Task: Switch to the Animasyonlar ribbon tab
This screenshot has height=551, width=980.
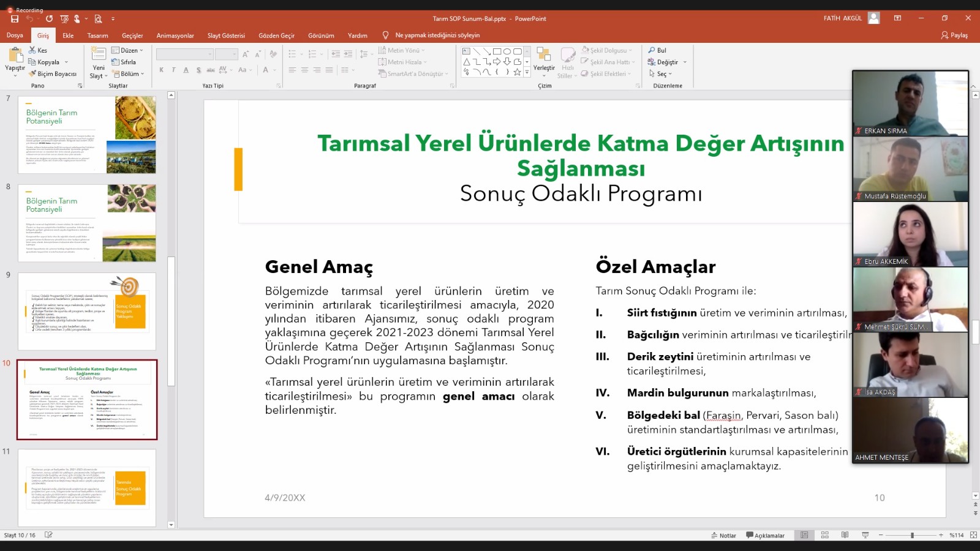Action: pos(175,36)
